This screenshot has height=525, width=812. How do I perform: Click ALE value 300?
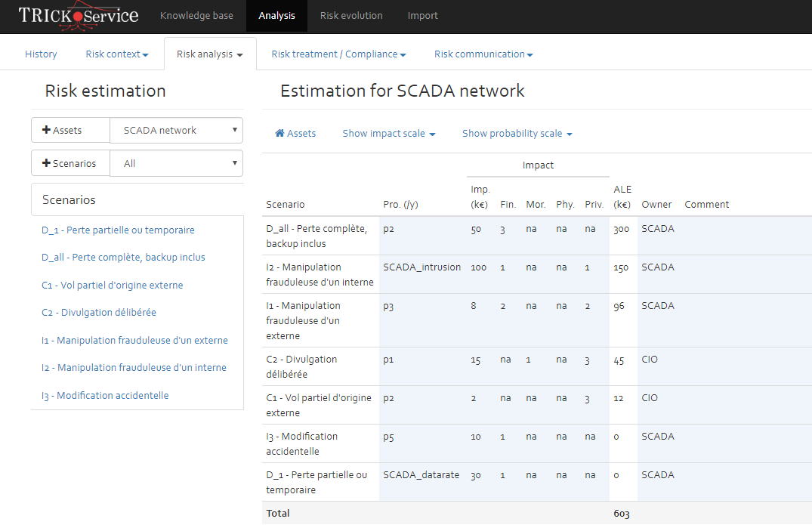(x=621, y=229)
